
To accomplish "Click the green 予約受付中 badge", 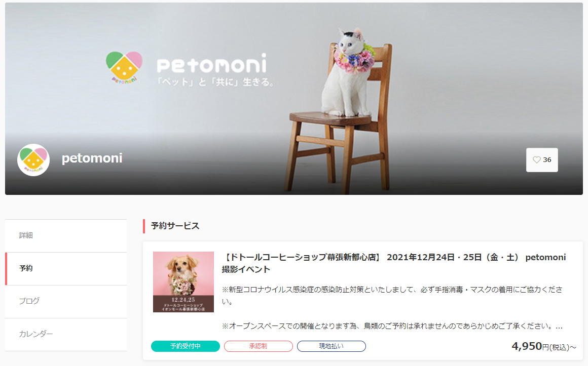I will pos(185,346).
